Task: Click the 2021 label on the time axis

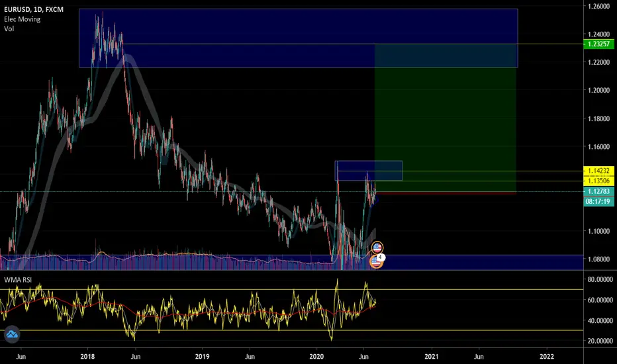Action: pyautogui.click(x=431, y=357)
